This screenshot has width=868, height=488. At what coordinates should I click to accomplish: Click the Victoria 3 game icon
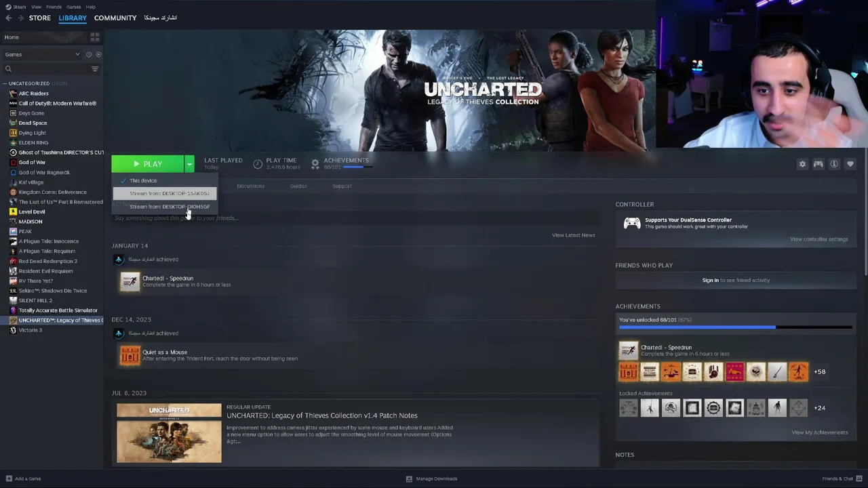coord(13,330)
